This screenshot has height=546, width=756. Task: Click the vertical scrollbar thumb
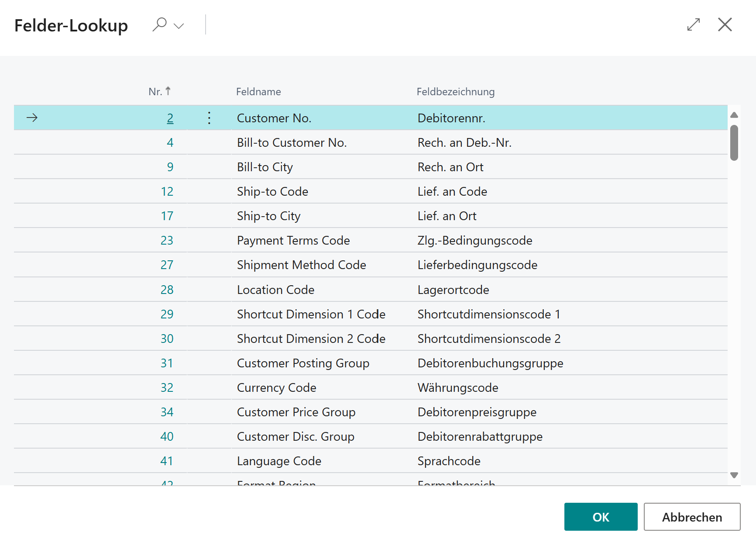734,143
